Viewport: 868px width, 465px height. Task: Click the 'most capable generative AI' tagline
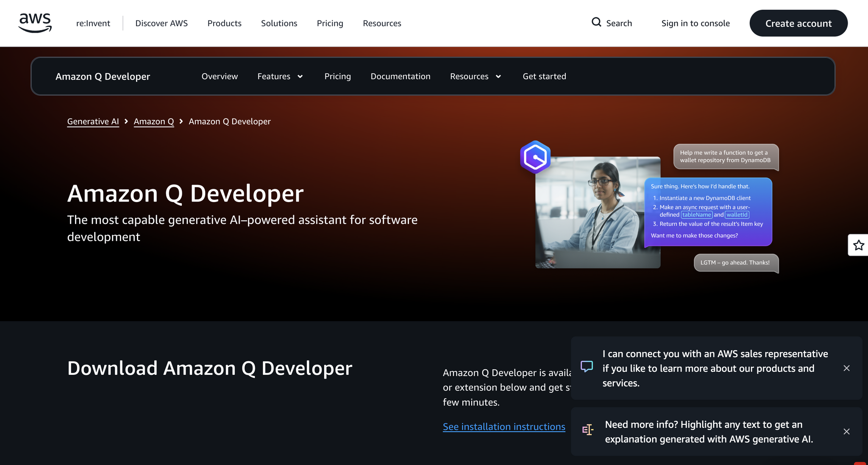pos(242,228)
